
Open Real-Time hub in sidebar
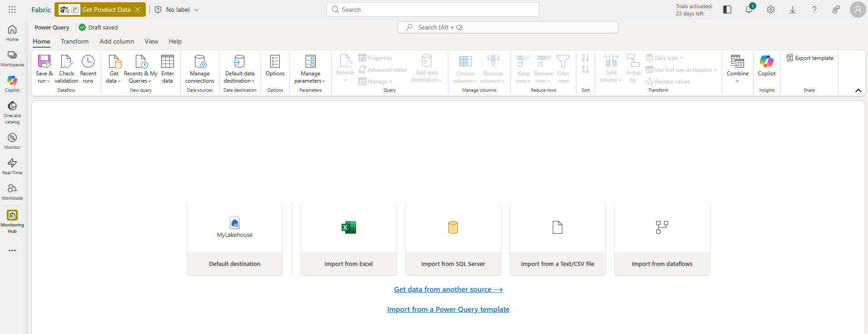(x=12, y=167)
